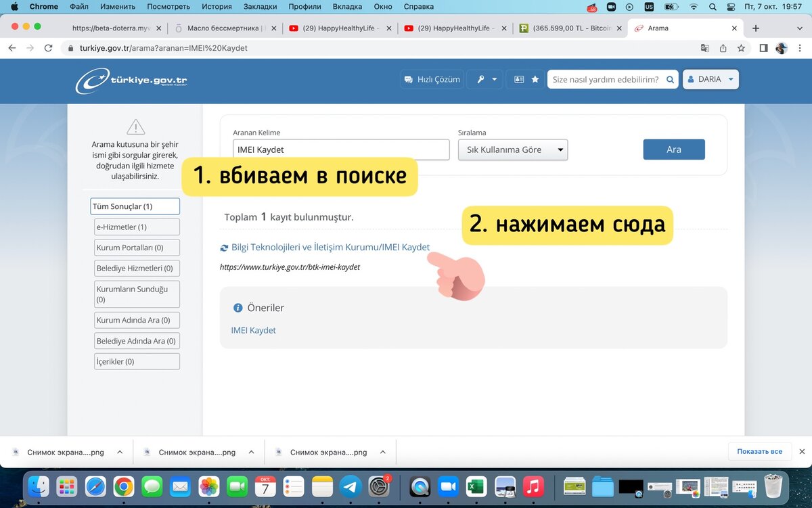
Task: Open Hızlı Çözüm quick help
Action: coord(432,79)
